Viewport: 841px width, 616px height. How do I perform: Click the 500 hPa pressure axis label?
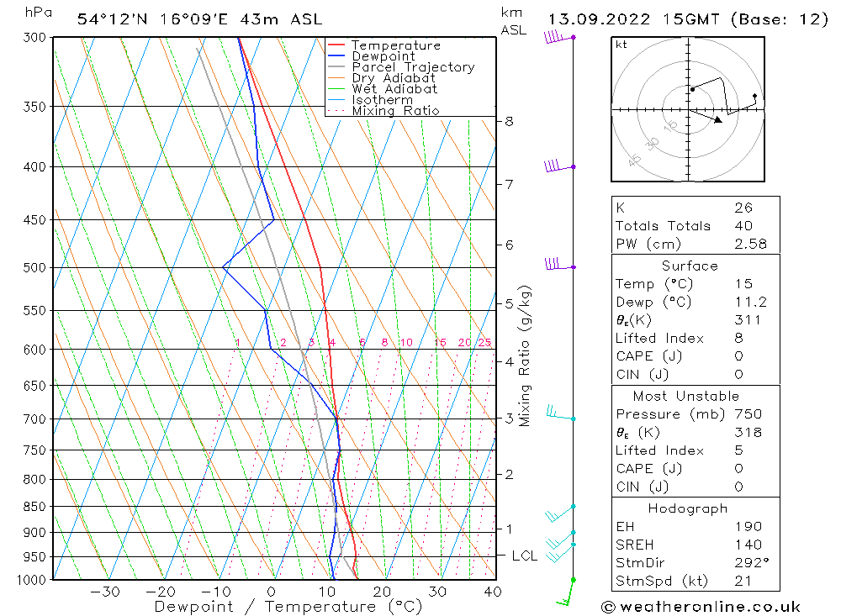pos(34,267)
